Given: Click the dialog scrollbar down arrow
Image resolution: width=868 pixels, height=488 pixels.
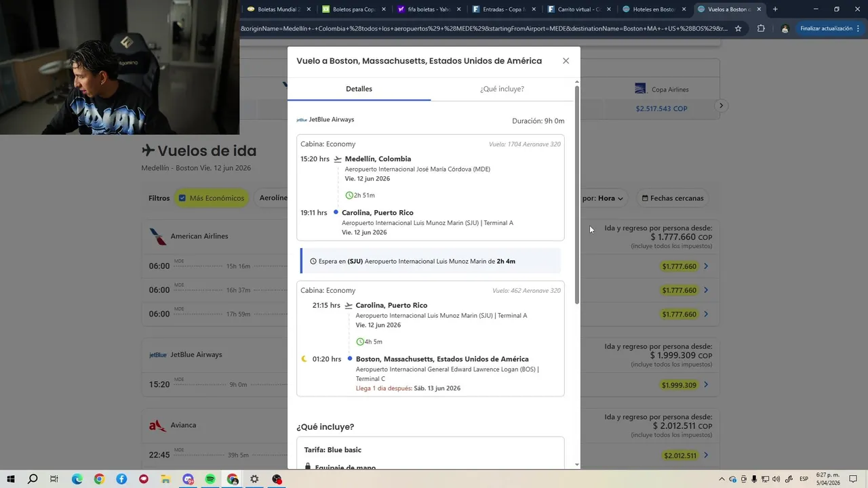Looking at the screenshot, I should [x=577, y=465].
